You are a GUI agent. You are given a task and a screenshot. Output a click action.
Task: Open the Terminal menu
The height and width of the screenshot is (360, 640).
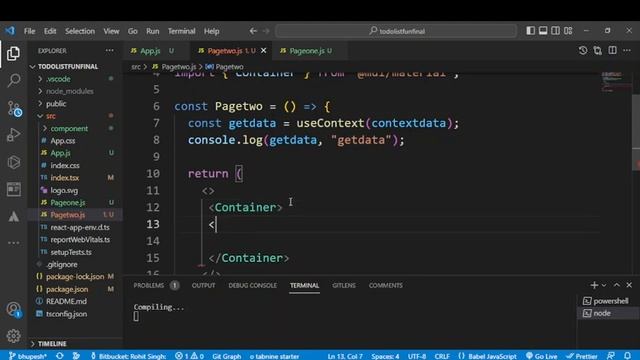[182, 31]
